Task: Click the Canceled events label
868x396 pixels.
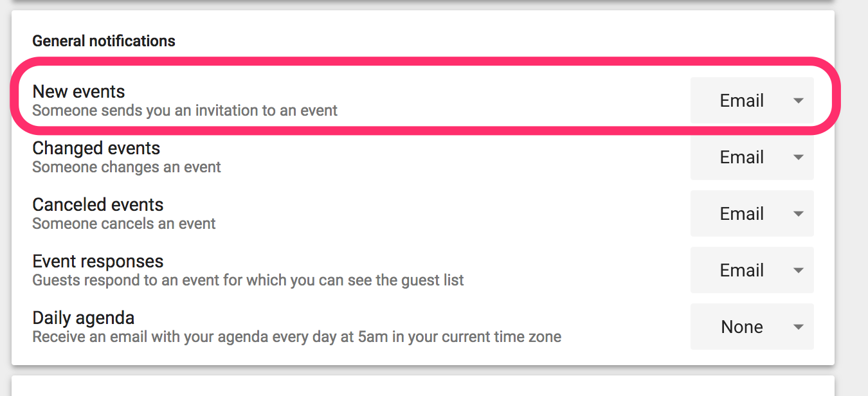Action: click(x=98, y=205)
